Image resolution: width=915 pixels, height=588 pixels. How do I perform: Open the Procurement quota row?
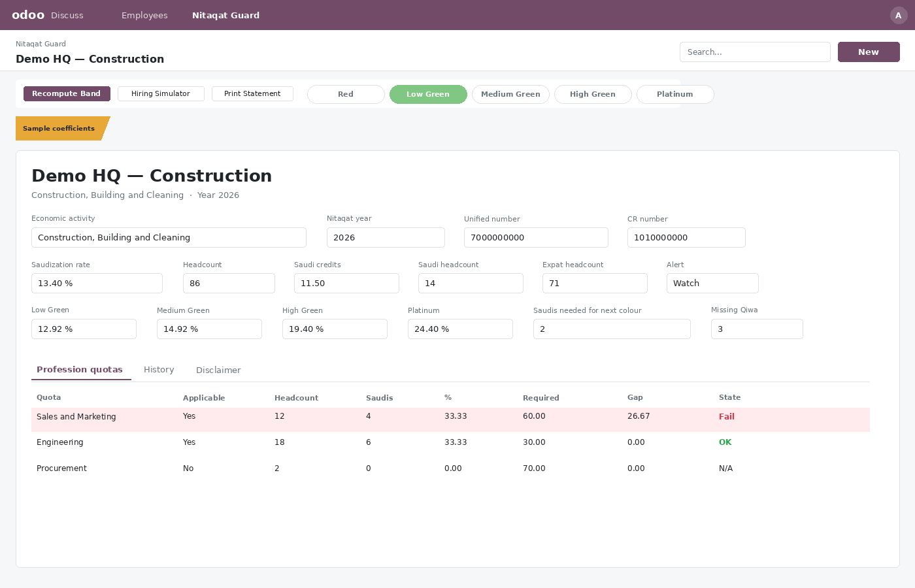coord(450,469)
